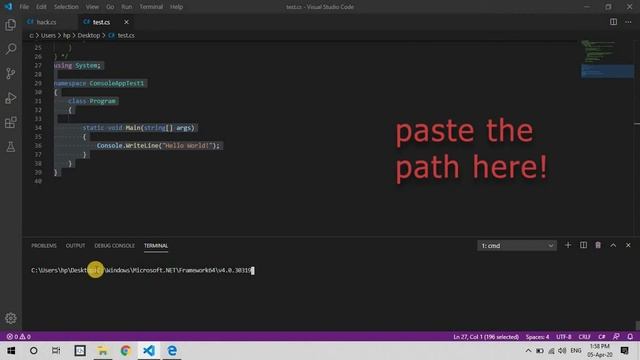This screenshot has width=640, height=360.
Task: Click Ln 27, Col 1 status entry
Action: [486, 337]
